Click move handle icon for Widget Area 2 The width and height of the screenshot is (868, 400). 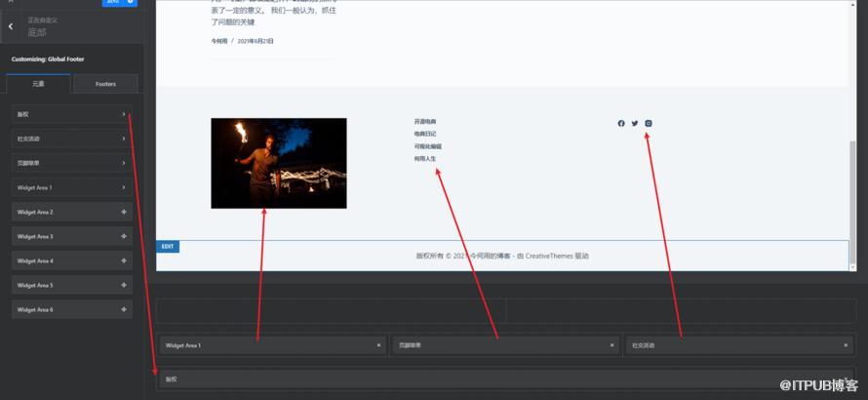[x=124, y=212]
